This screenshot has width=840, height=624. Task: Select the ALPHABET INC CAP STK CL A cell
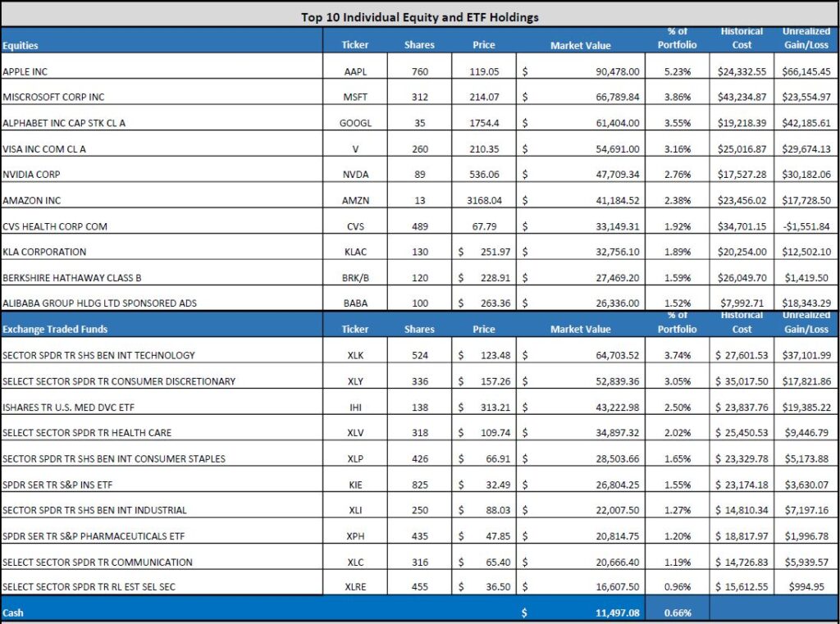tap(162, 117)
